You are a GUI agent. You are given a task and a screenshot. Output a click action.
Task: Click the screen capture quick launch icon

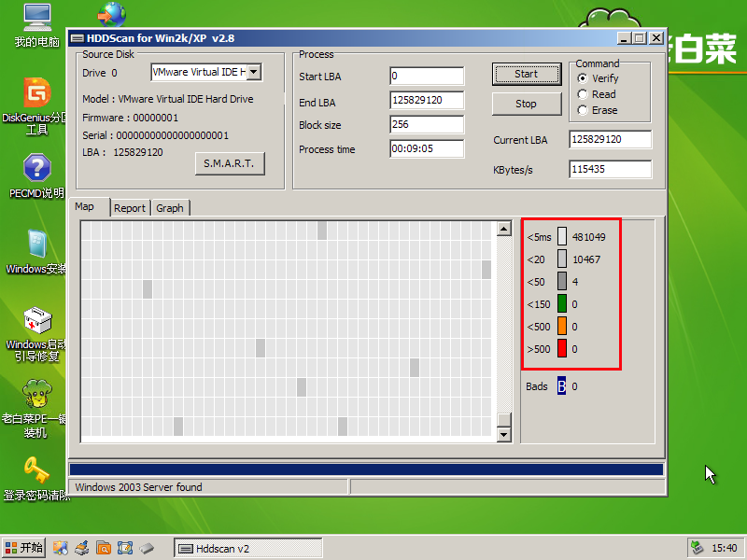point(125,548)
